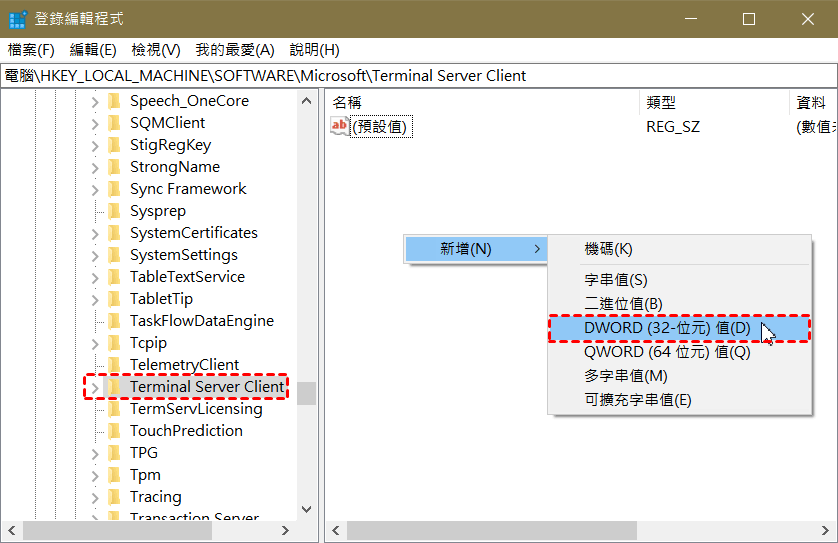
Task: Choose 機碼(K) in the new submenu
Action: point(679,249)
